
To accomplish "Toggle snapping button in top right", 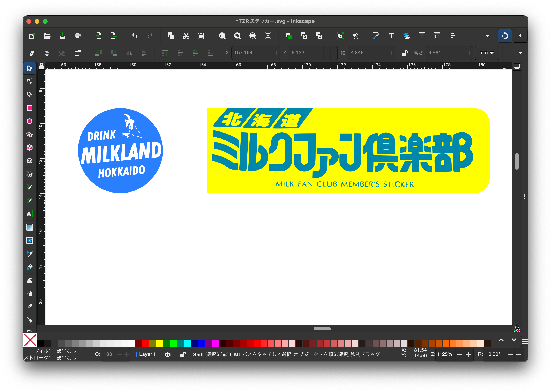I will coord(505,36).
